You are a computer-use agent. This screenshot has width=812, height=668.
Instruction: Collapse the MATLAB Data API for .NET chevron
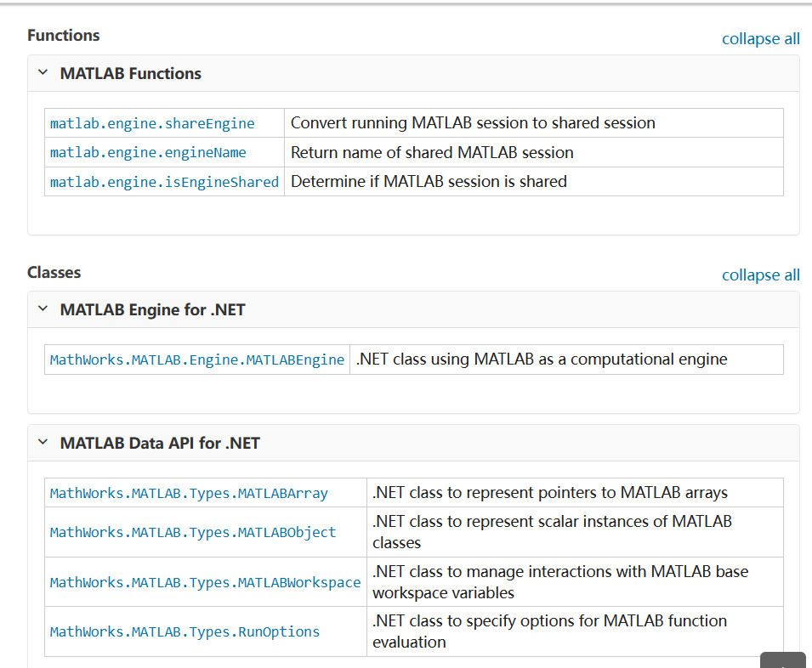click(43, 443)
